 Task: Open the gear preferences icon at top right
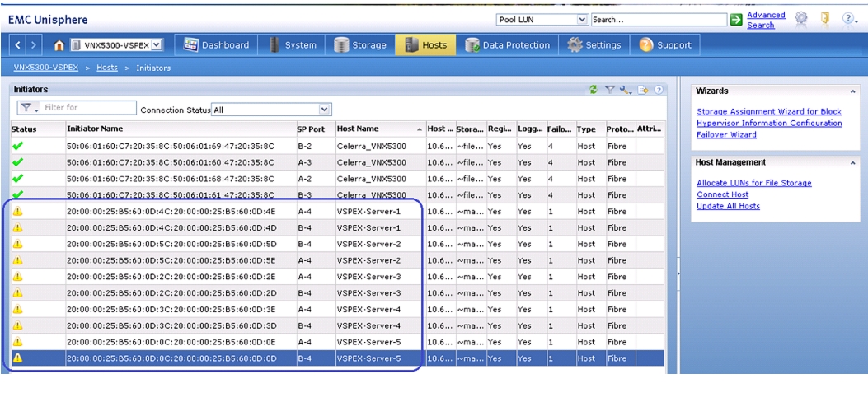(801, 19)
